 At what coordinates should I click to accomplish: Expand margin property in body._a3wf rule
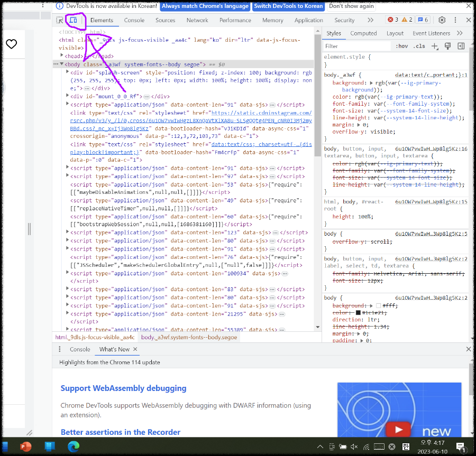[x=359, y=125]
